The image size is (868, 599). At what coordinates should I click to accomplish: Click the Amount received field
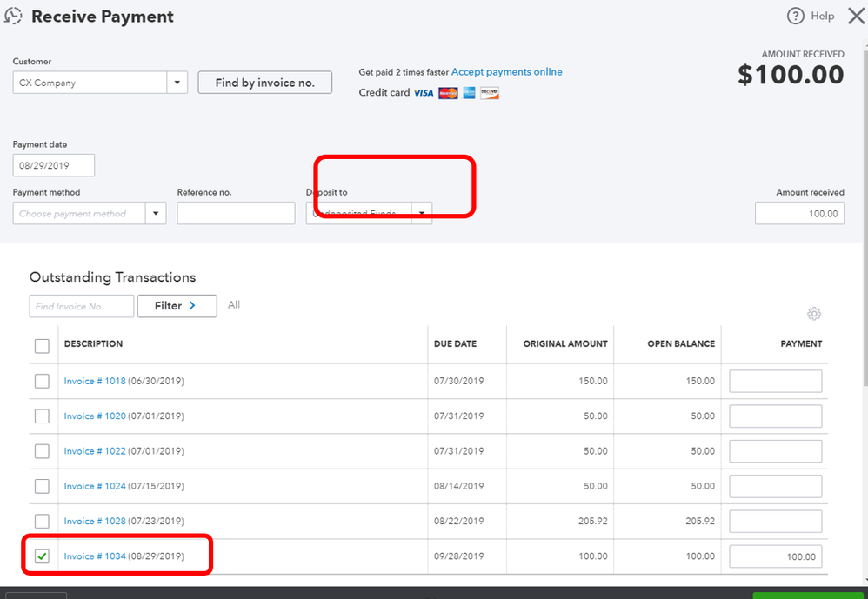(x=799, y=214)
